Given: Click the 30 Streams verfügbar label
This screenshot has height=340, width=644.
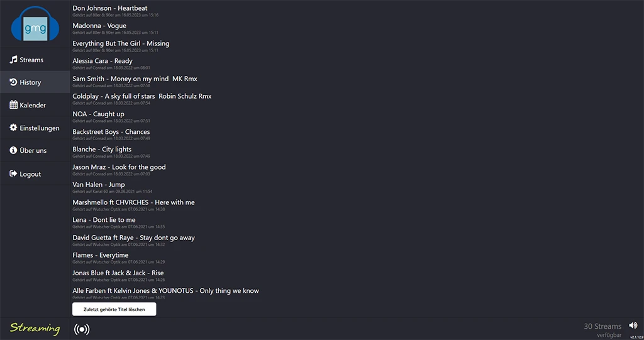Looking at the screenshot, I should click(602, 330).
